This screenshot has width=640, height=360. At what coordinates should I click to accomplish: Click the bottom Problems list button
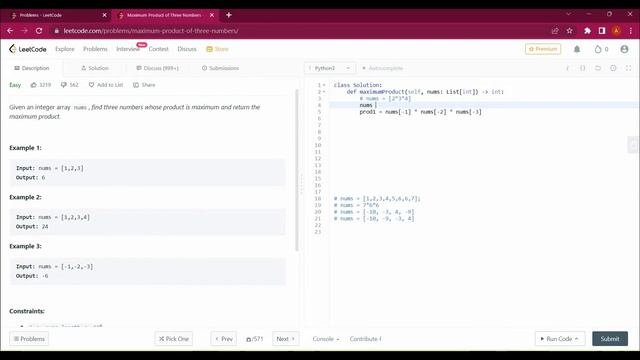click(x=29, y=339)
